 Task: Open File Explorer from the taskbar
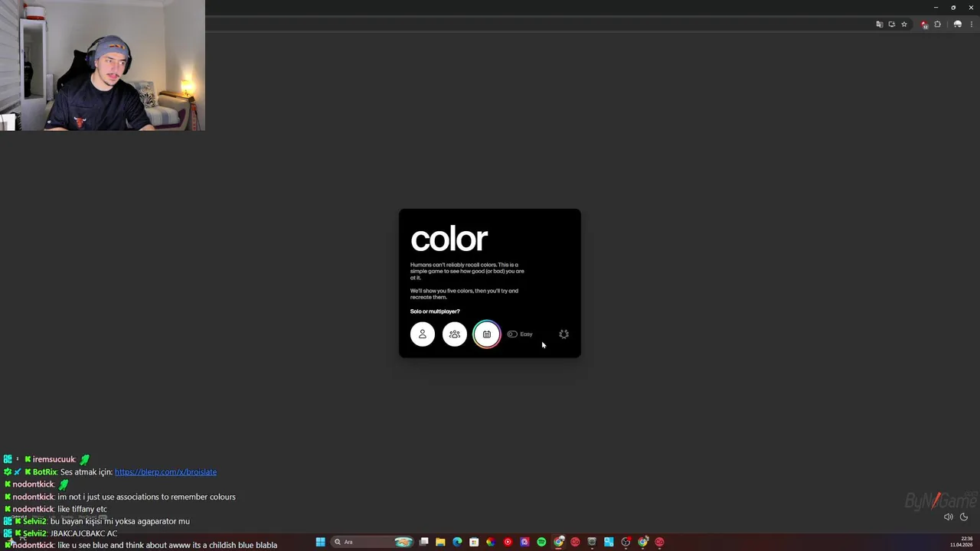click(x=440, y=542)
